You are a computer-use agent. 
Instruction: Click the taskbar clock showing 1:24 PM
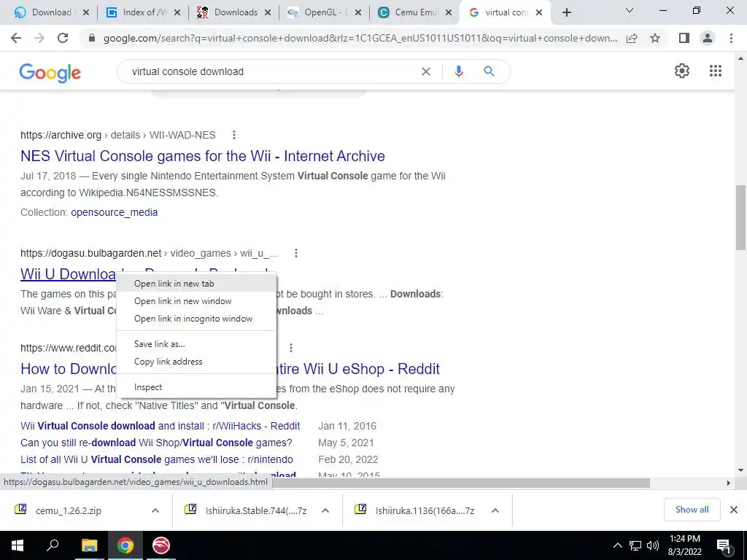coord(684,545)
